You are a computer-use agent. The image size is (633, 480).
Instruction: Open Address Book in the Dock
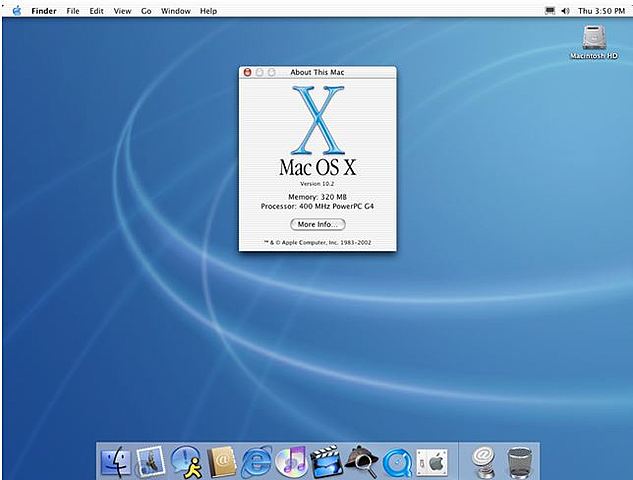click(x=221, y=462)
